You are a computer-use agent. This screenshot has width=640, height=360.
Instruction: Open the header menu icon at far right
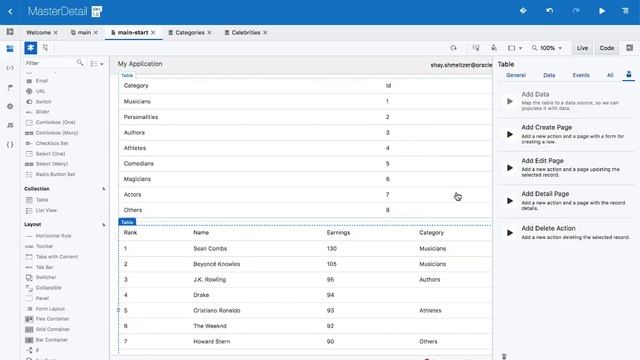tap(626, 11)
